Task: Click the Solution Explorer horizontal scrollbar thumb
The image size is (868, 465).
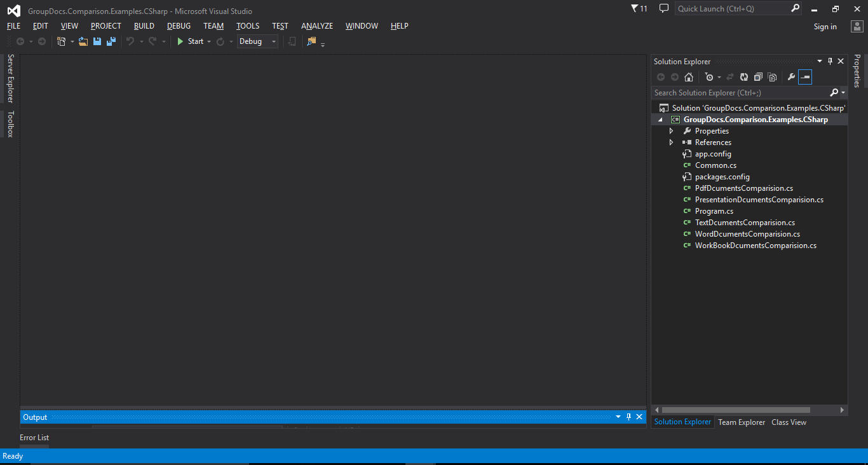Action: click(735, 410)
